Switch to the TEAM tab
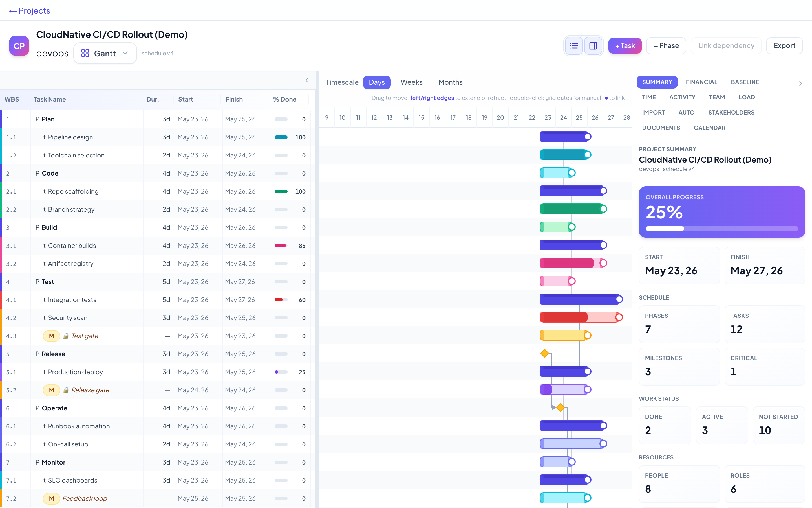Screen dimensions: 812x508 coord(717,97)
